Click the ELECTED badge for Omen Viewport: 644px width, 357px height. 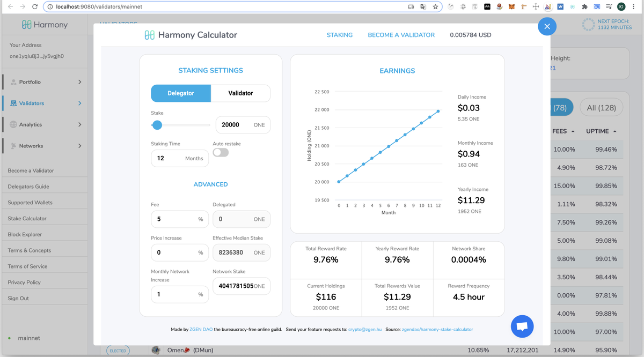(118, 351)
